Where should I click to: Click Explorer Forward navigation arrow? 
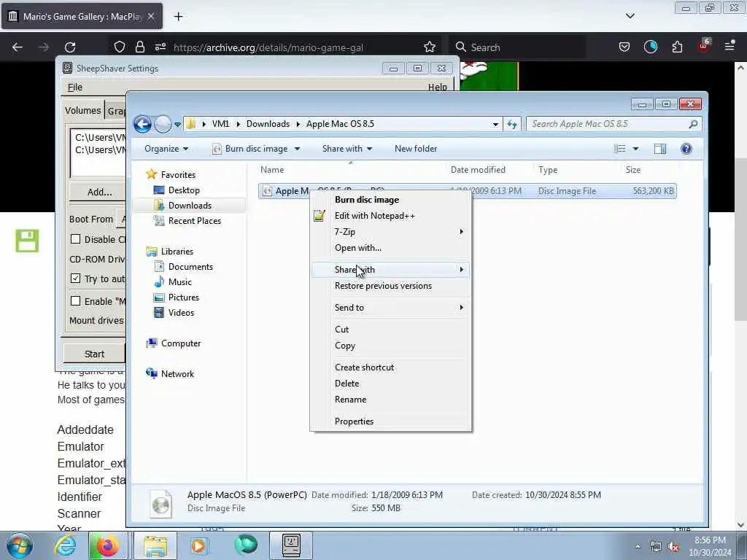(163, 124)
